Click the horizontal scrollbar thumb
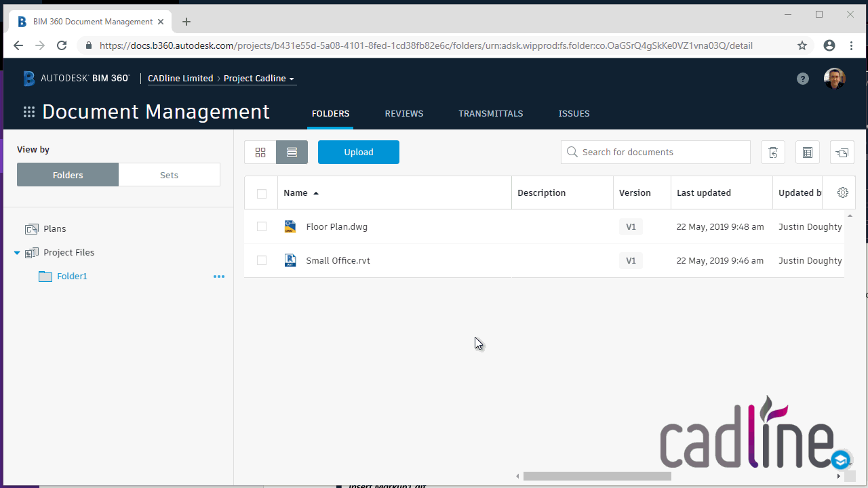The image size is (868, 488). click(597, 476)
